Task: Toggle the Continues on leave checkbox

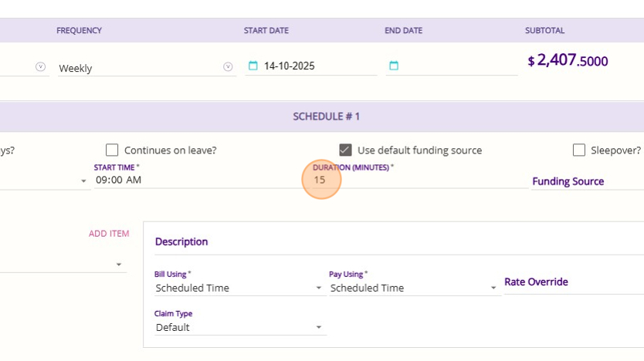Action: [x=112, y=150]
